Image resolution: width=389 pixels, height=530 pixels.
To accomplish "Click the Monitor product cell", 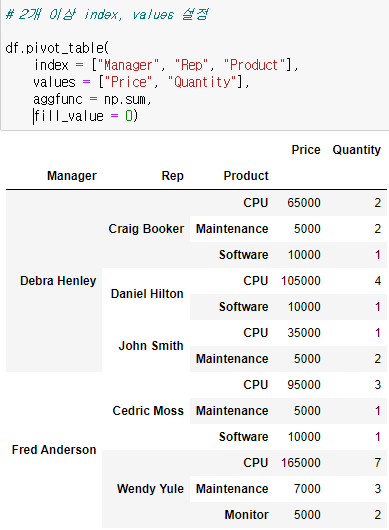I will pos(246,515).
